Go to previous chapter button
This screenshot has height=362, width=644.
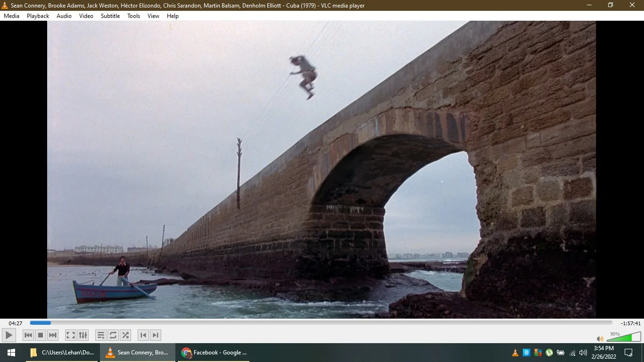(x=143, y=335)
